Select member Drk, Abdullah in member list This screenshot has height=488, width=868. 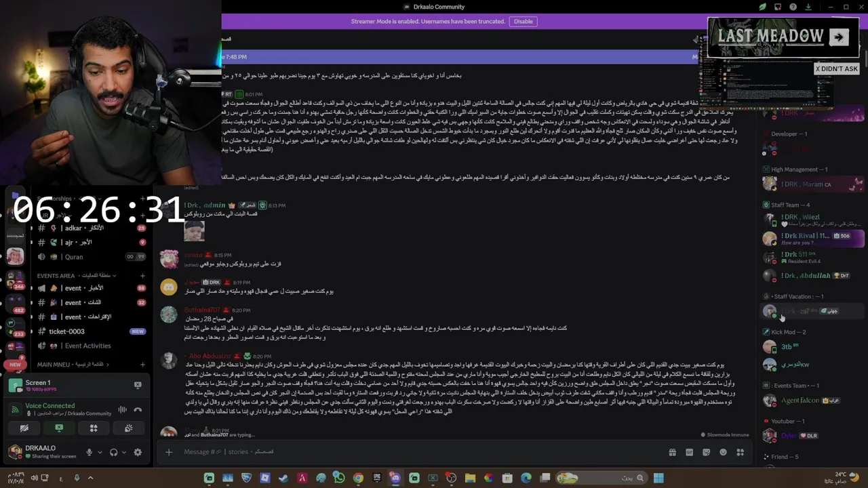[x=812, y=276]
